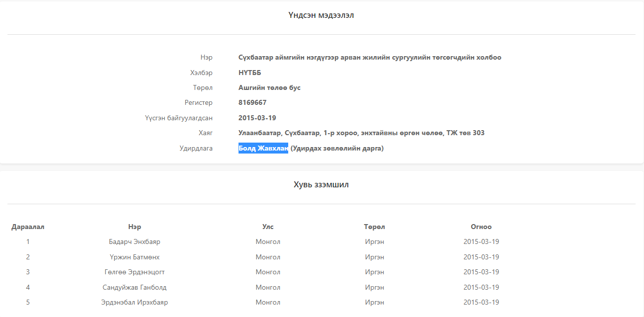
Task: Click the НҮТББ form value
Action: click(249, 73)
